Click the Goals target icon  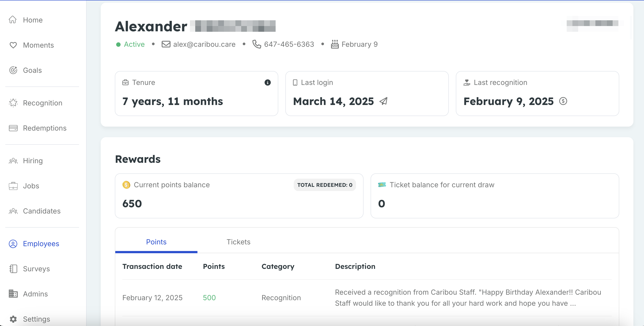click(x=13, y=70)
